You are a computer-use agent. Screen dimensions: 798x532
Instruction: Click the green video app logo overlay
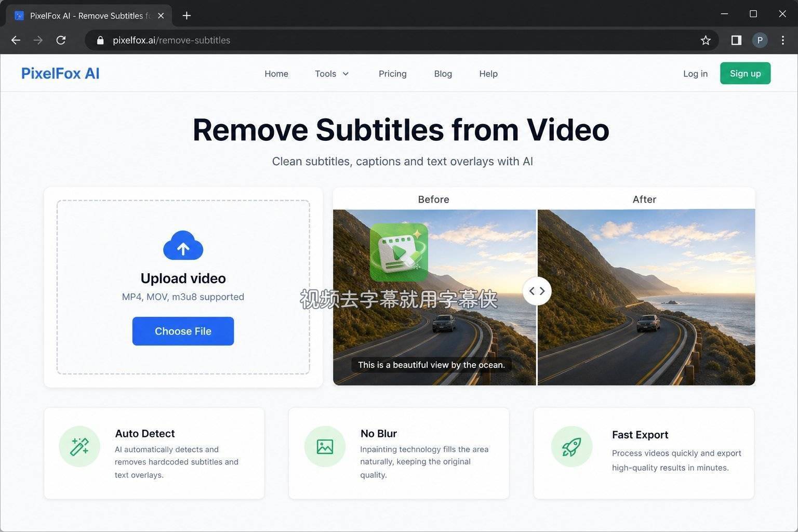click(399, 252)
